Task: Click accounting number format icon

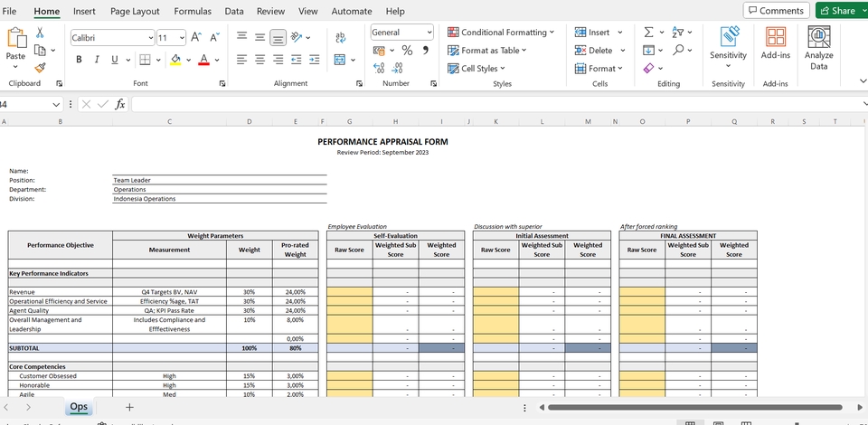Action: point(379,51)
